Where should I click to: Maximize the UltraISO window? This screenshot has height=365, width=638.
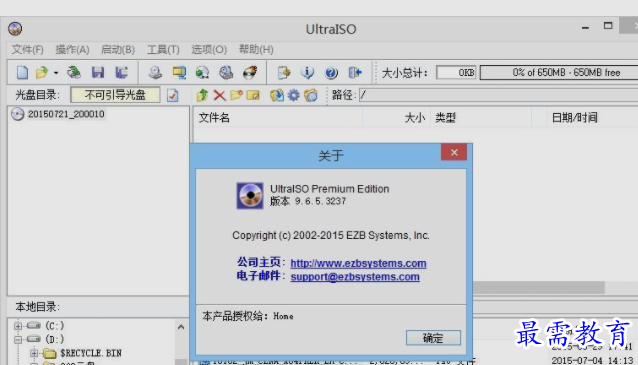pyautogui.click(x=608, y=26)
